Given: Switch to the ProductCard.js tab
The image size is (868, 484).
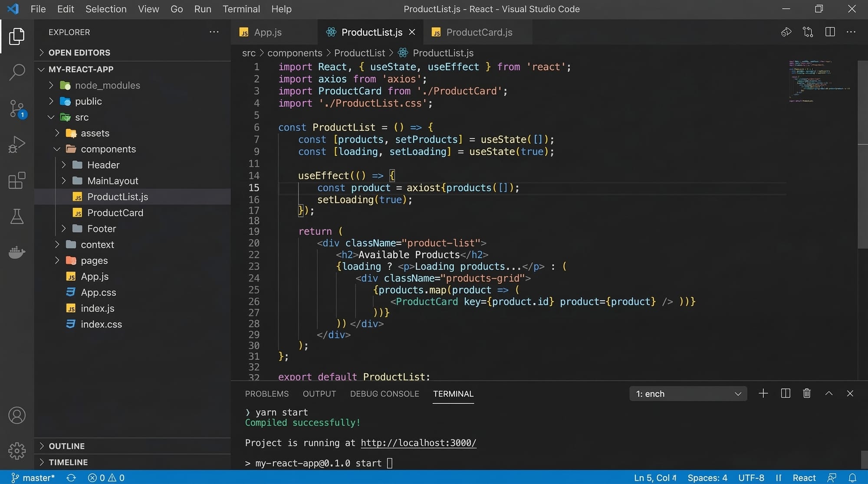Looking at the screenshot, I should [479, 33].
